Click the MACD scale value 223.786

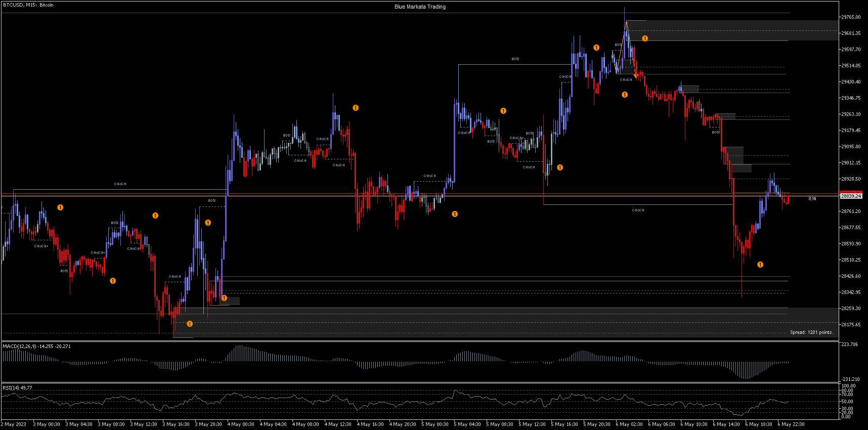(x=850, y=345)
